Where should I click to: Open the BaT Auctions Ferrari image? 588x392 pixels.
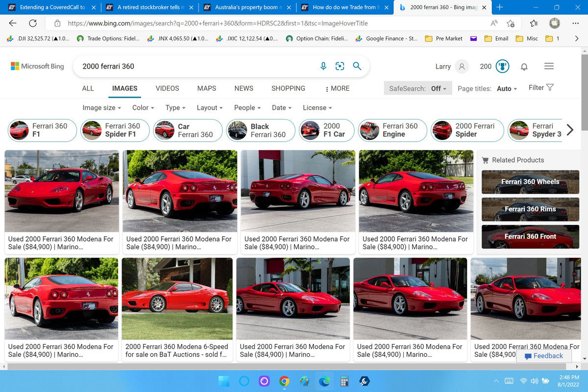point(177,298)
